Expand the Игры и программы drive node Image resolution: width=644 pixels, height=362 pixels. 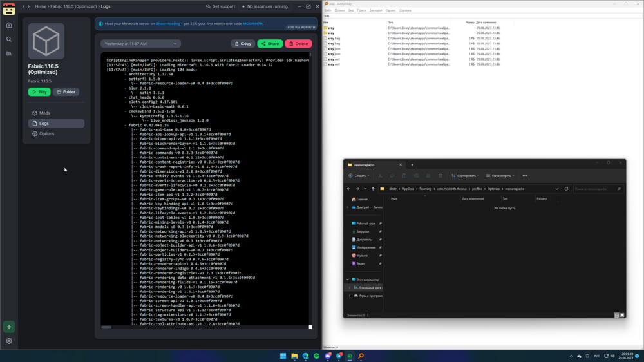pyautogui.click(x=350, y=296)
